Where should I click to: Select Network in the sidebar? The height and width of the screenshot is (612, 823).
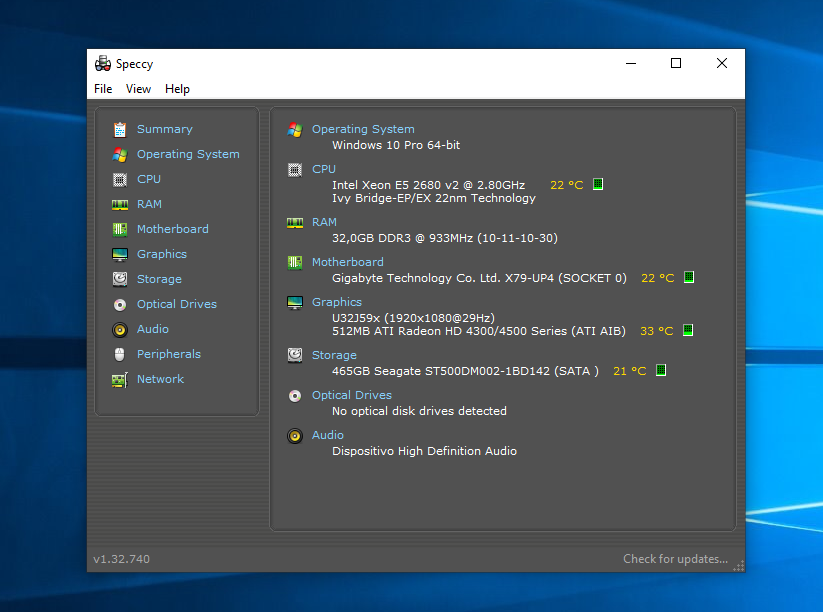(x=160, y=379)
